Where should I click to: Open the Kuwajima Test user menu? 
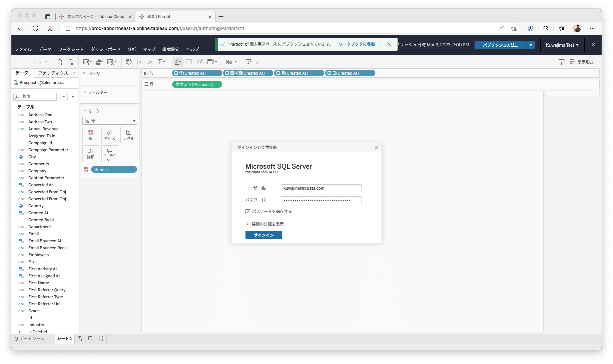[562, 45]
